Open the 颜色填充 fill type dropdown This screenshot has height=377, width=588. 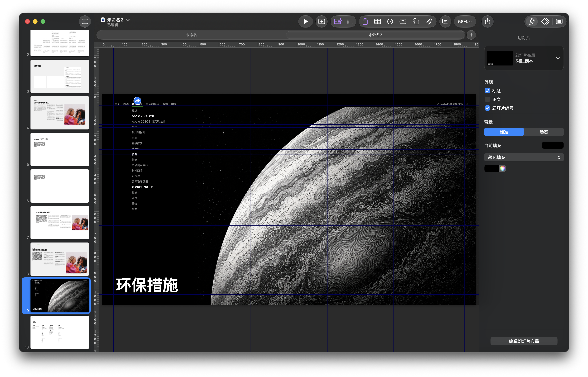click(x=524, y=157)
